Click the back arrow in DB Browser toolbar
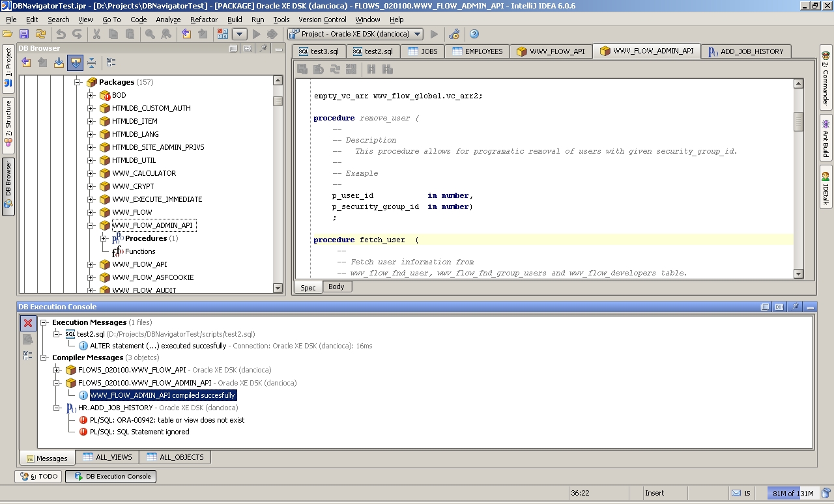The width and height of the screenshot is (834, 504). [x=26, y=63]
